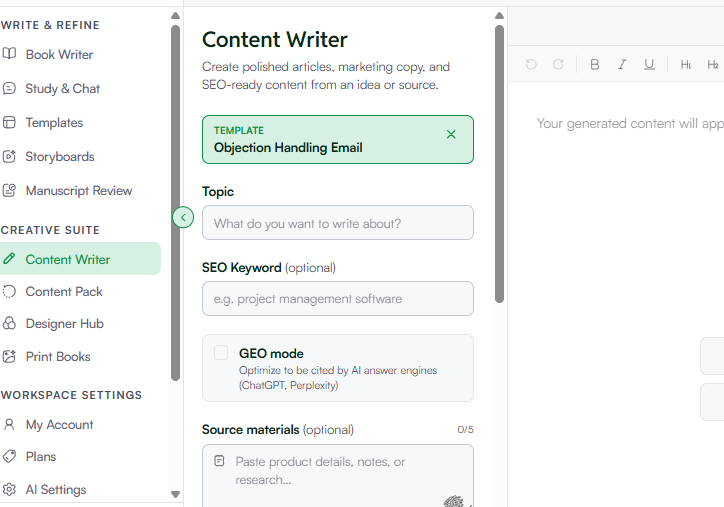The height and width of the screenshot is (507, 724).
Task: Collapse the sidebar with the green chevron
Action: [183, 217]
